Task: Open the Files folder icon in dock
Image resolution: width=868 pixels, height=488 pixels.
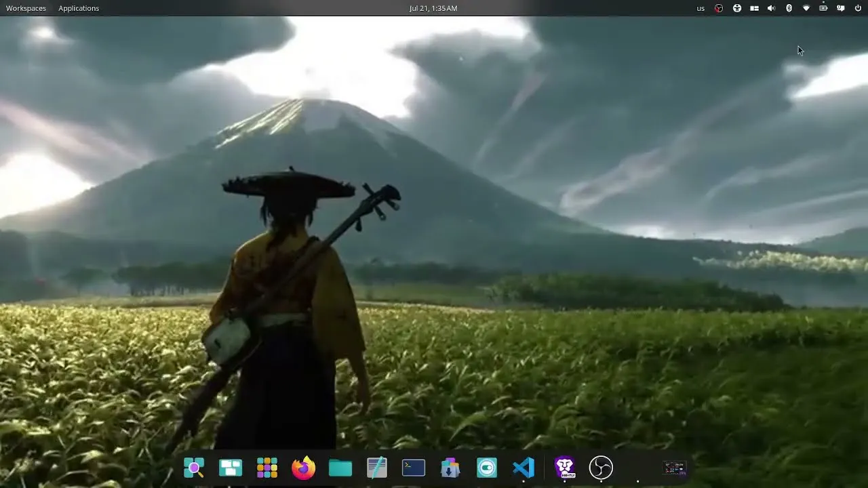Action: tap(340, 468)
